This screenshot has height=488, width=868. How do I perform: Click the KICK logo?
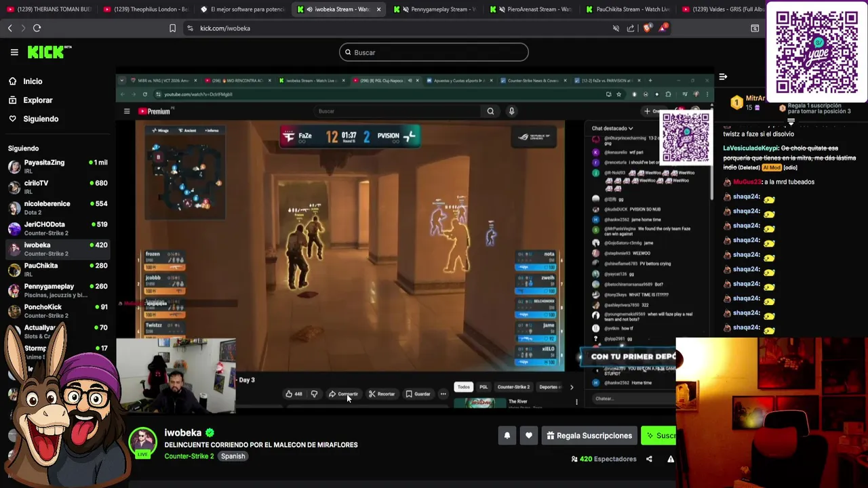coord(49,52)
